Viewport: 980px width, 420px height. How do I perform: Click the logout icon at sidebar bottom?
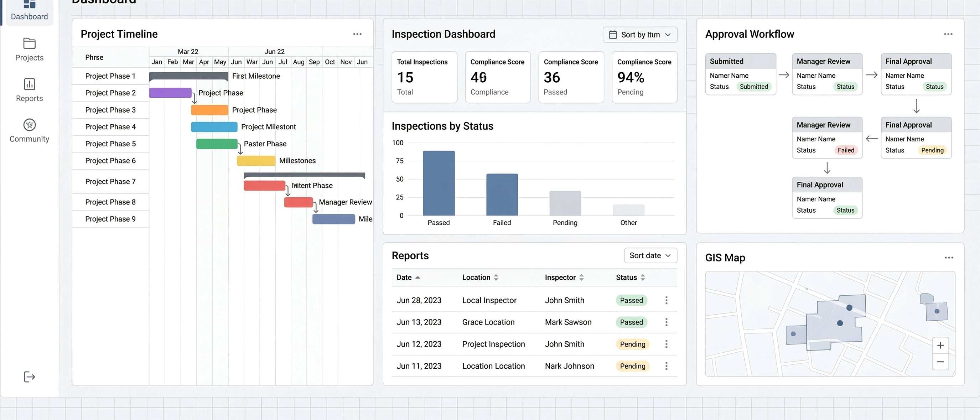pyautogui.click(x=29, y=377)
